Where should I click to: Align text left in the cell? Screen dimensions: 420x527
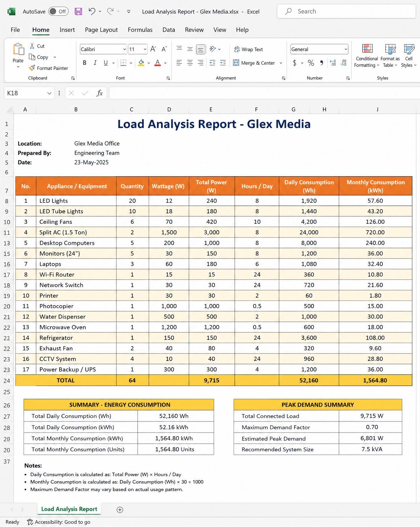click(179, 63)
